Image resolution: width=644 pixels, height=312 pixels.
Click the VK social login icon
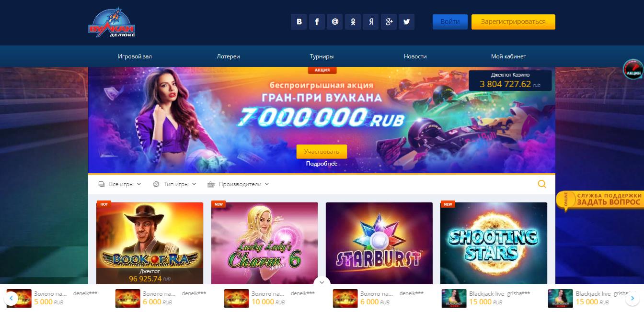pyautogui.click(x=299, y=22)
